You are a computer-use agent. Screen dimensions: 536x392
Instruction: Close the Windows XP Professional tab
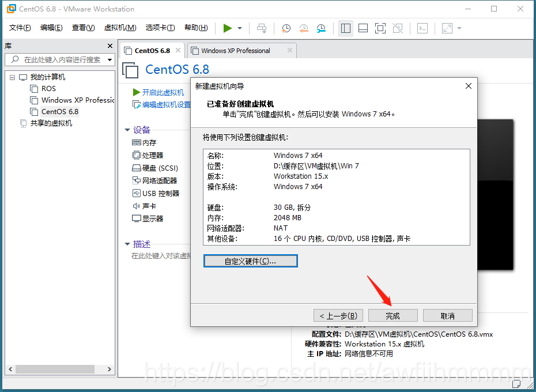[290, 50]
